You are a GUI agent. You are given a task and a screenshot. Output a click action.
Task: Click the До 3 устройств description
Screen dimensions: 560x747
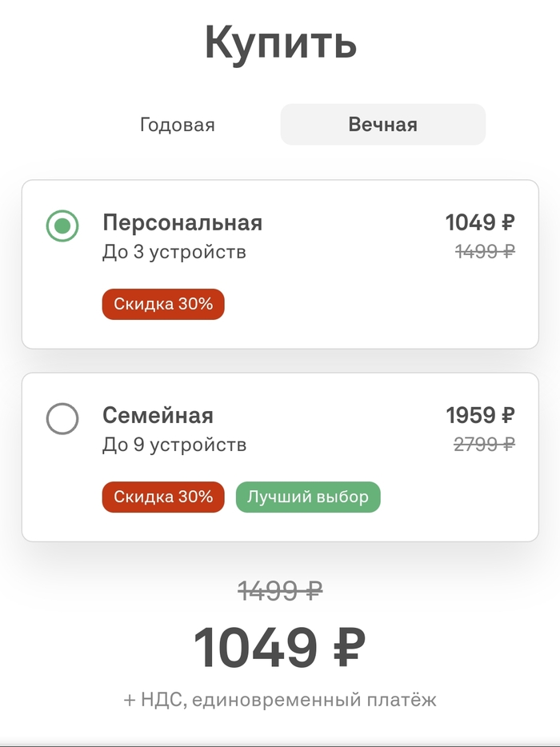(174, 252)
